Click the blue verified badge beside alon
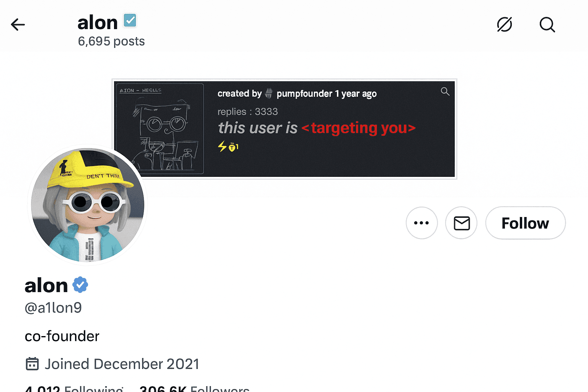 click(80, 285)
